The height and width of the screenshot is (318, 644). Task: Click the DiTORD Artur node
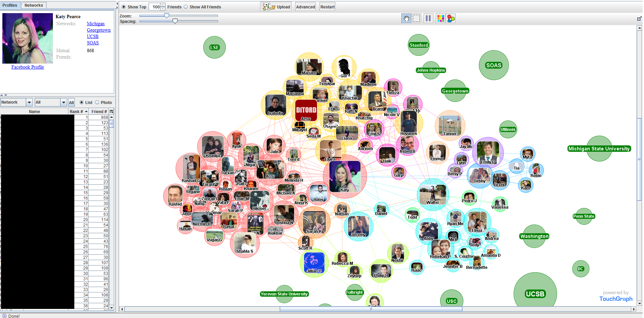[306, 110]
